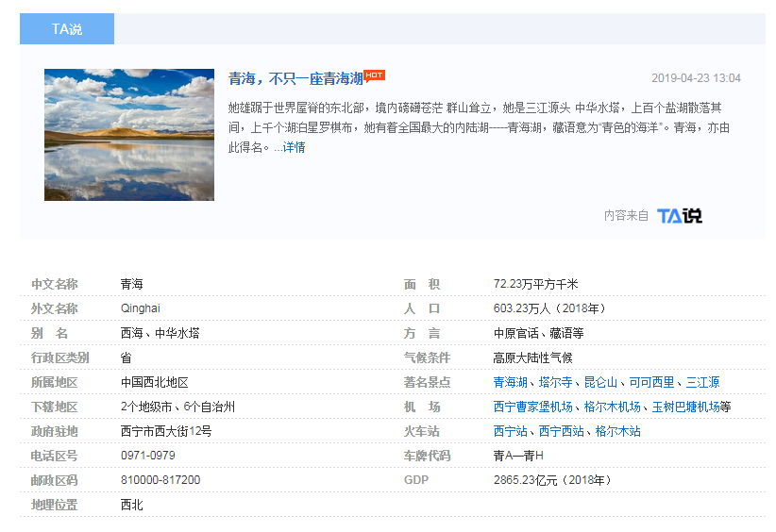Click the value 72.23万平方千米
776x532 pixels.
535,284
